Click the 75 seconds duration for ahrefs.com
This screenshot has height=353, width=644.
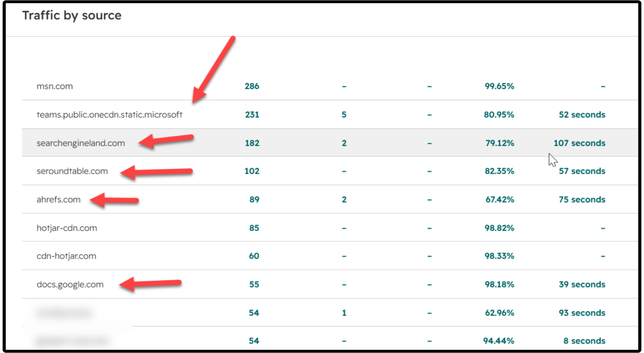click(x=582, y=200)
